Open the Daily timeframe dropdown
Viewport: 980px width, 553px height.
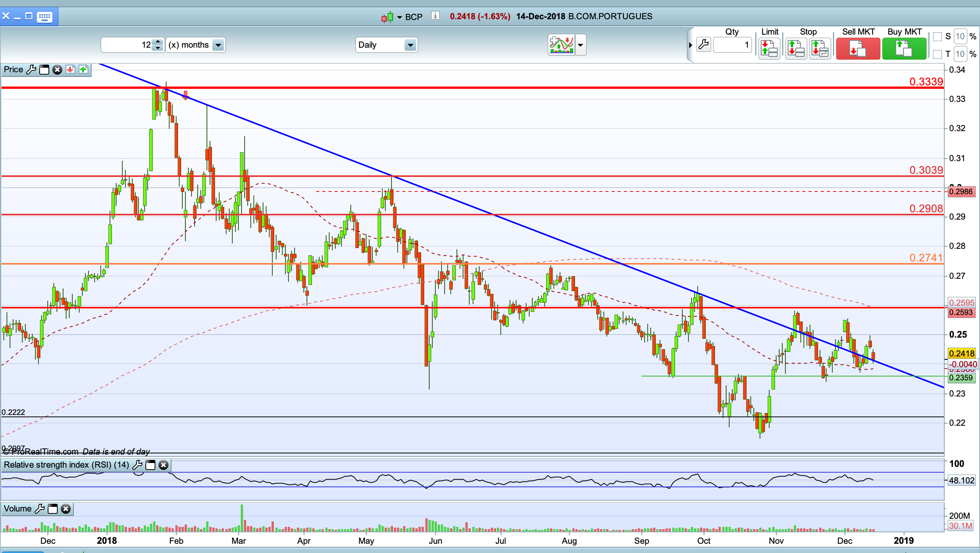(410, 45)
